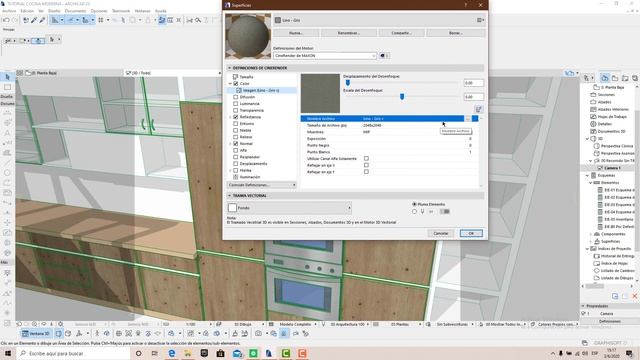Click the Desplazamiento del Desenfoque slider handle

point(348,83)
